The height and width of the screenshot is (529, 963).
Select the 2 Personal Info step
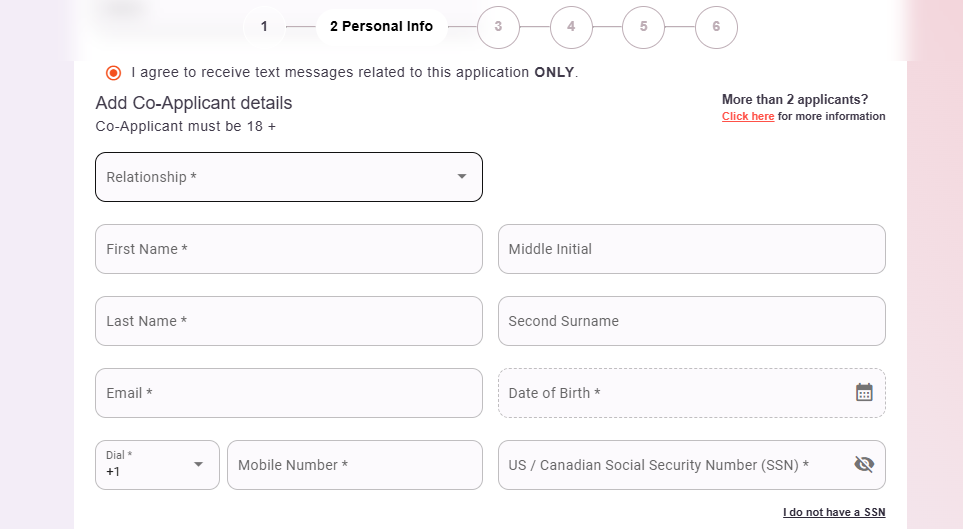(381, 27)
